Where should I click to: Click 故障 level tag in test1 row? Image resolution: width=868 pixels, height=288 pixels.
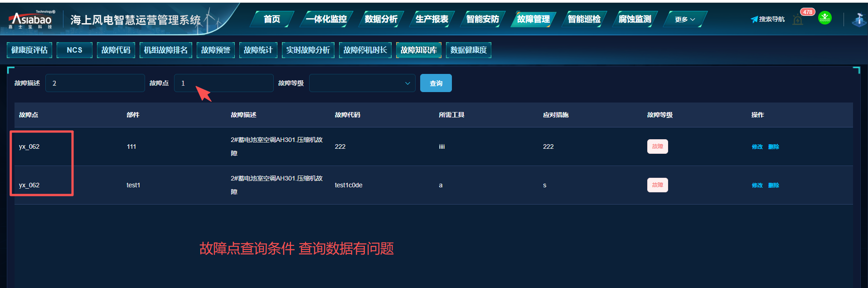point(657,185)
